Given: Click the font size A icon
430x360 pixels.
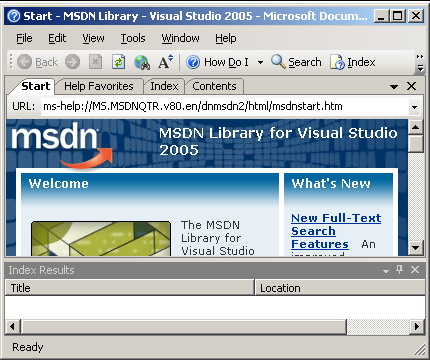Looking at the screenshot, I should click(x=165, y=62).
